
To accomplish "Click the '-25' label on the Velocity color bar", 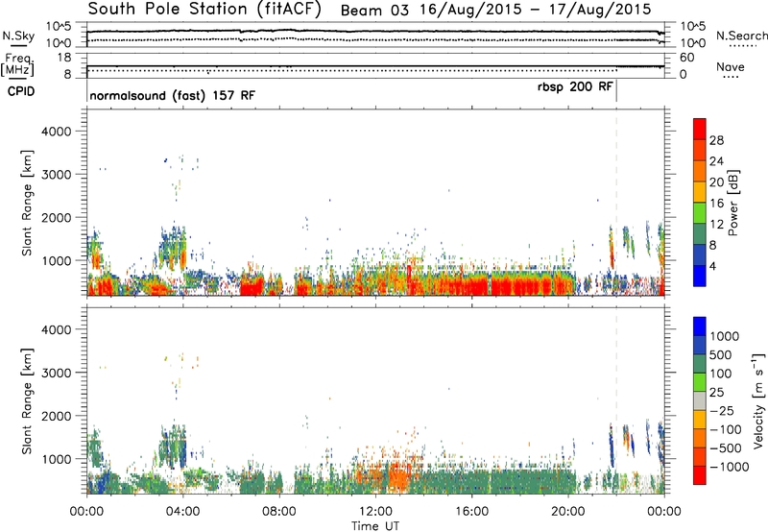I will pyautogui.click(x=722, y=410).
